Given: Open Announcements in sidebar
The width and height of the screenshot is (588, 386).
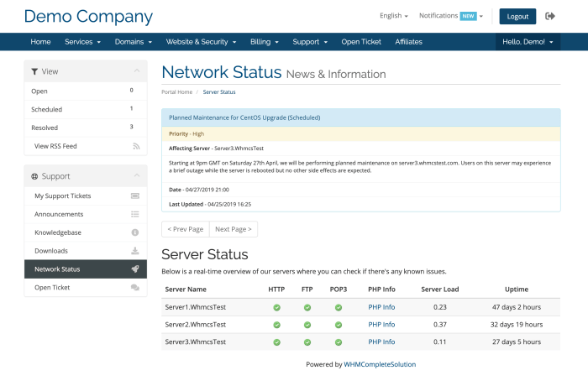Looking at the screenshot, I should [x=86, y=214].
